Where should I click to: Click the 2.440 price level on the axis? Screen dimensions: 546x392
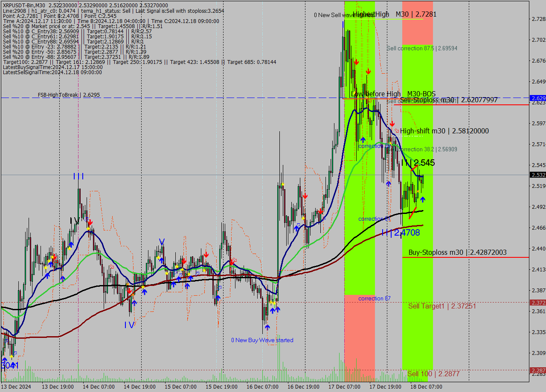tap(538, 248)
